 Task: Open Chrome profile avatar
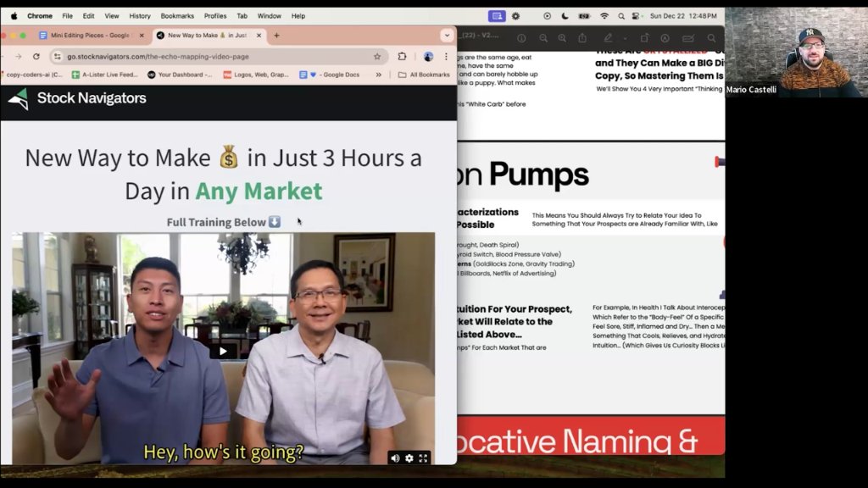coord(428,57)
